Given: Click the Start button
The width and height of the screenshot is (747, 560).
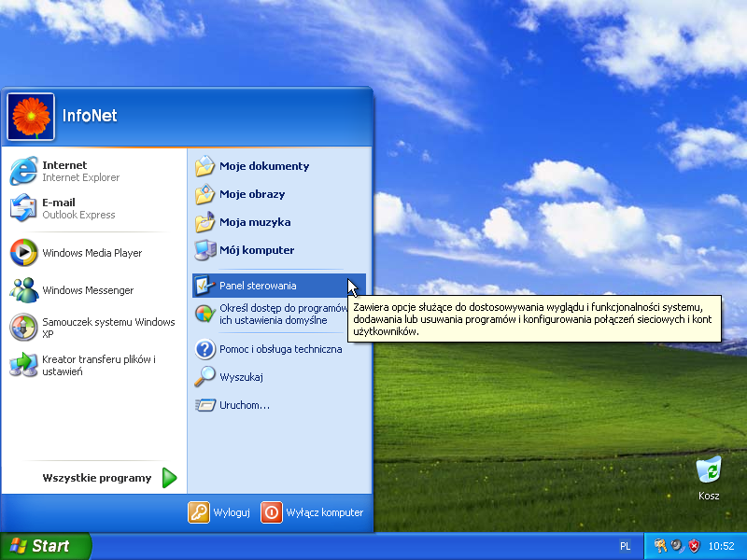Looking at the screenshot, I should 45,546.
